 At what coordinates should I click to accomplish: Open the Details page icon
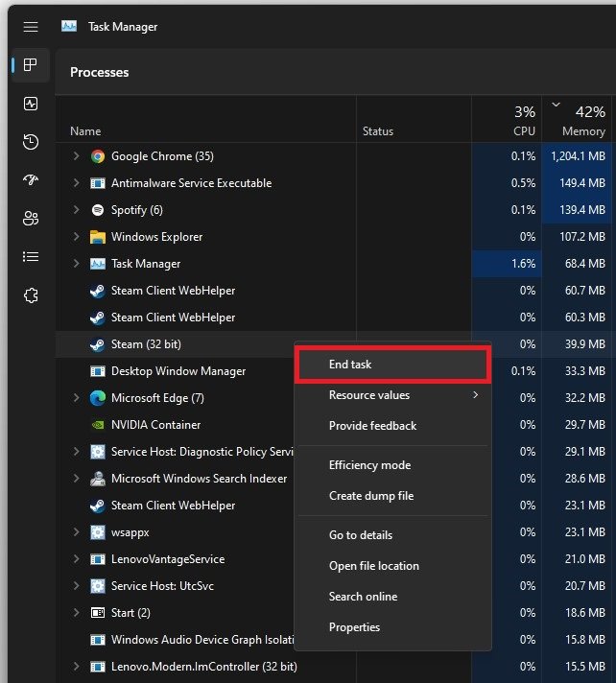tap(31, 257)
